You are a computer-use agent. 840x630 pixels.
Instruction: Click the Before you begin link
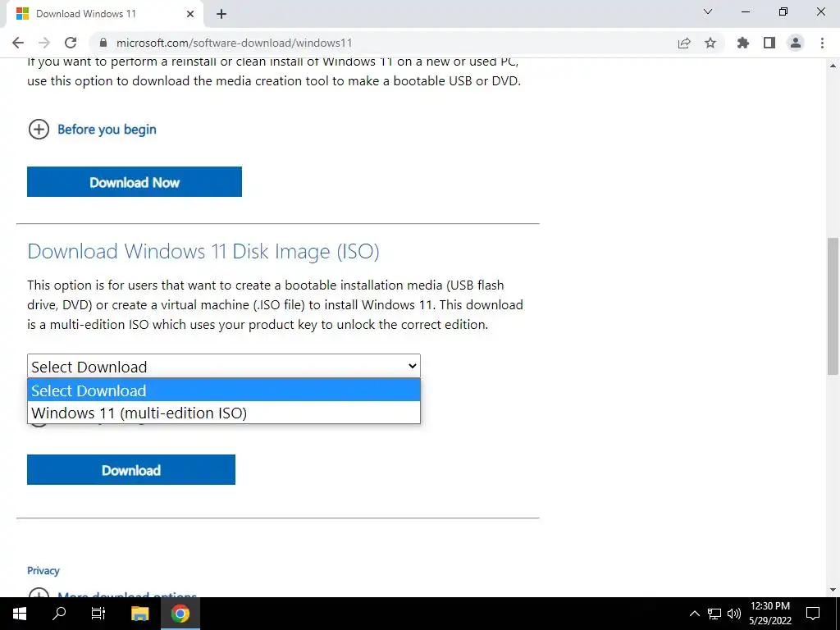pos(107,129)
